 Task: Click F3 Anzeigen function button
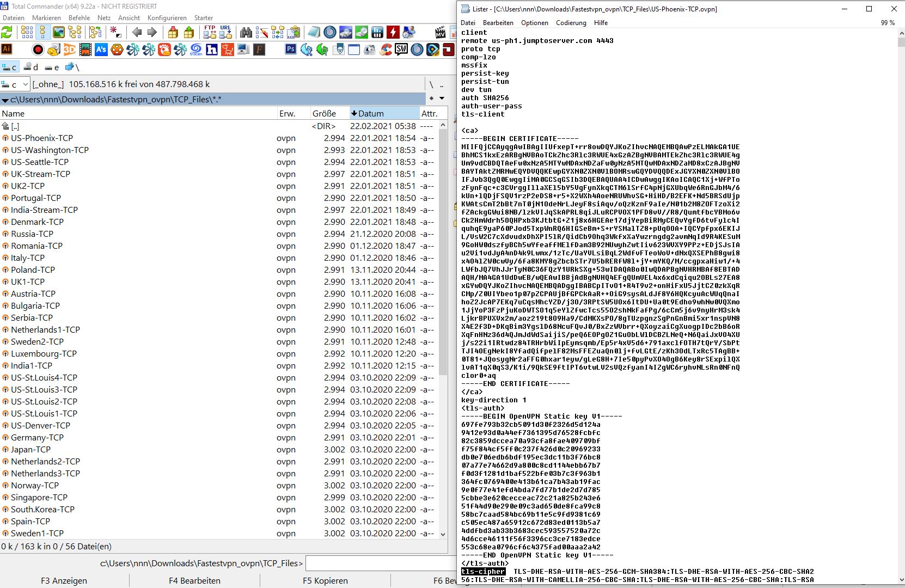coord(64,580)
